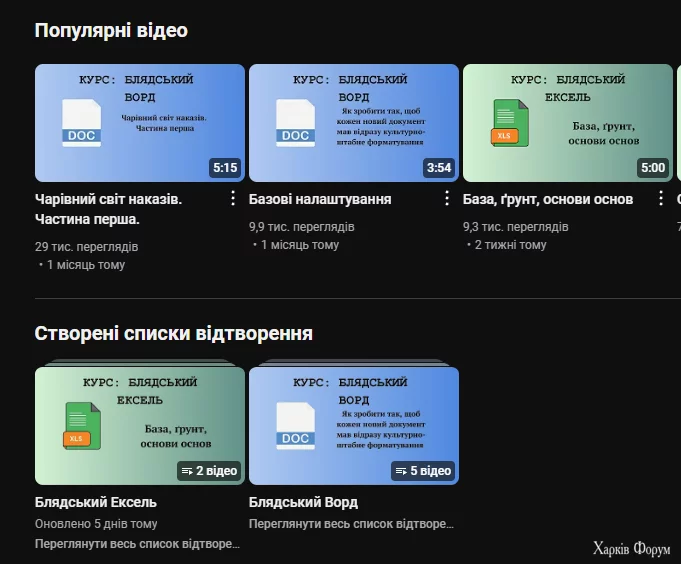Open menu for 'База, ґрунт, основи основ' video

point(661,198)
